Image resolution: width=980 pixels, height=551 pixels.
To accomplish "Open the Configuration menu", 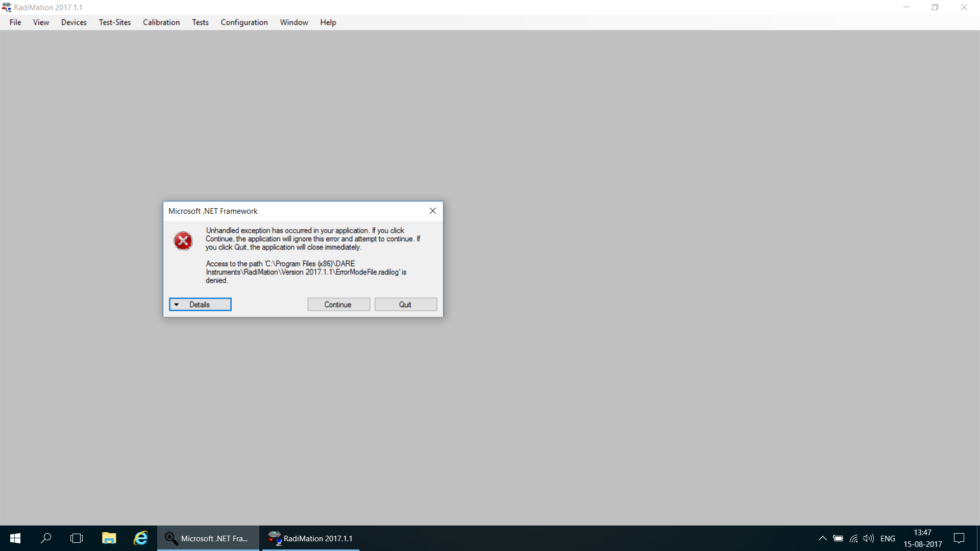I will pos(243,22).
